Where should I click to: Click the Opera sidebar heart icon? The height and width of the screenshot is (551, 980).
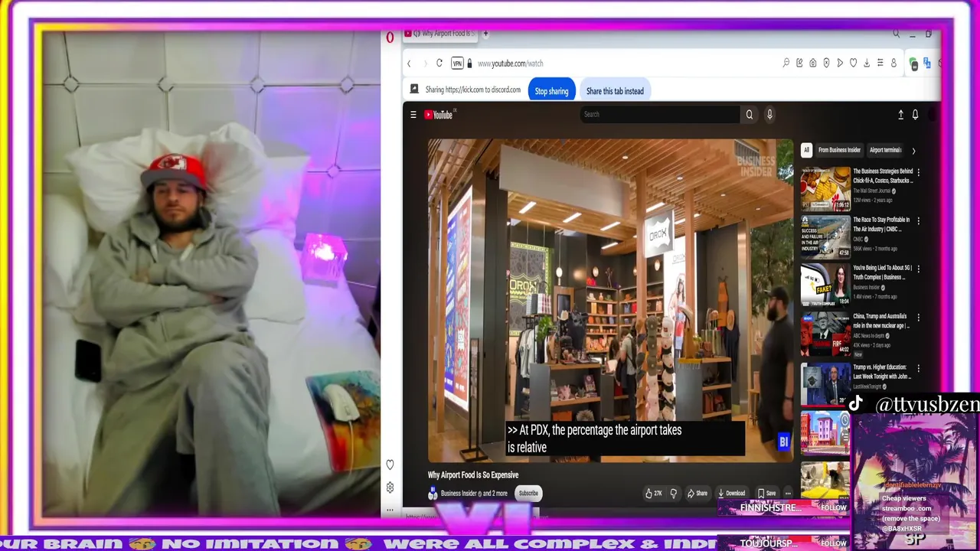(390, 465)
